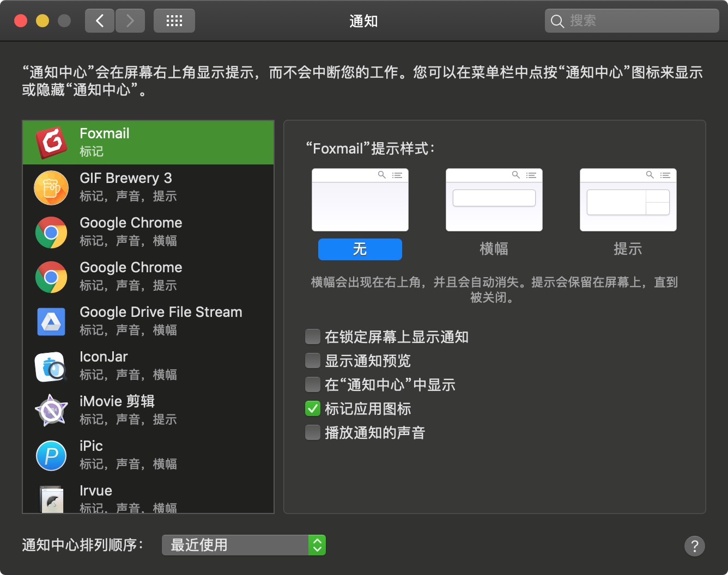Click the 提示 style label under thumbnail

click(628, 249)
